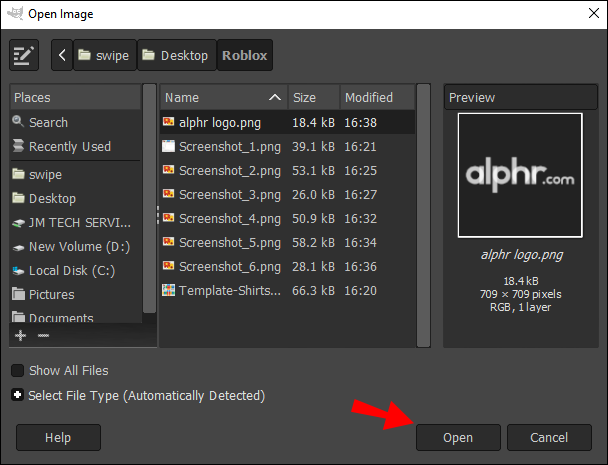Click the 53.1 kB size cell
Image resolution: width=608 pixels, height=465 pixels.
point(313,171)
